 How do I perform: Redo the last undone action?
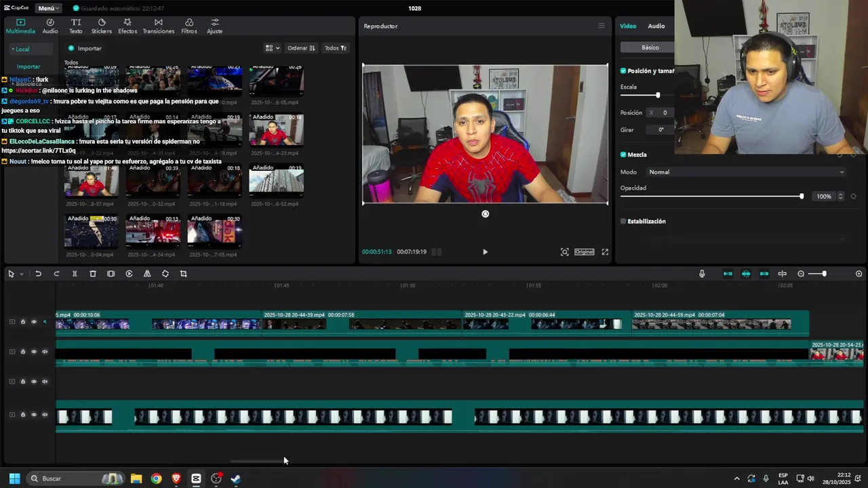(x=56, y=274)
